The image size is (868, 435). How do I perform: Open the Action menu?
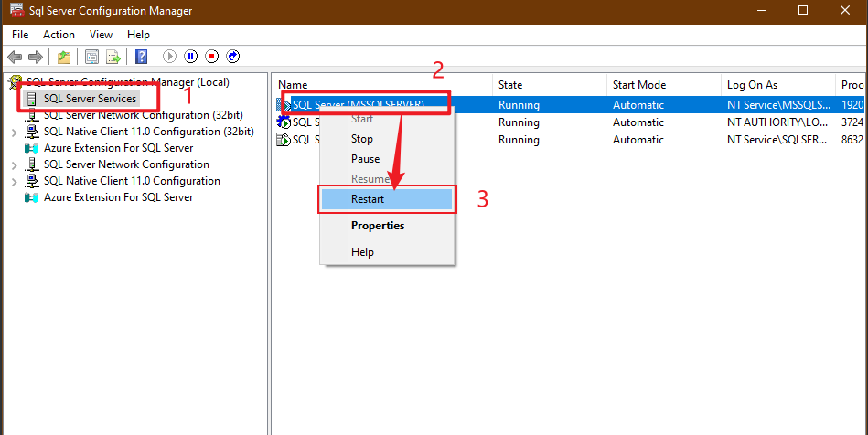point(59,35)
